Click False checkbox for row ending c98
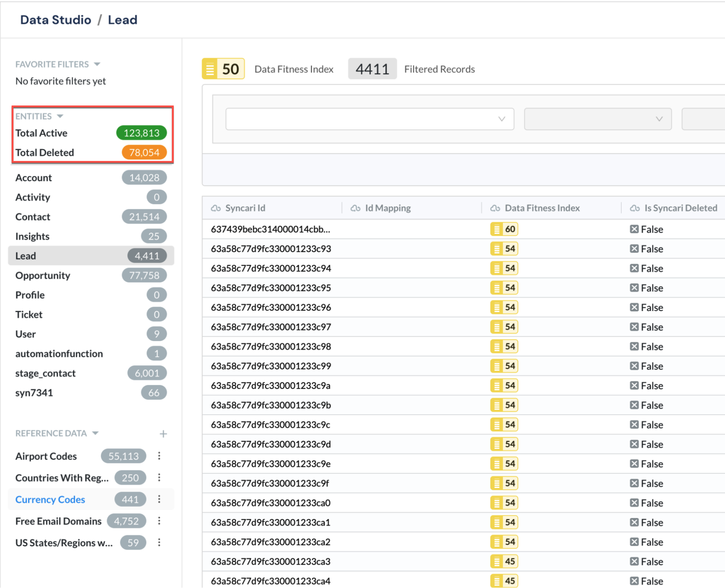This screenshot has height=588, width=725. (x=634, y=347)
